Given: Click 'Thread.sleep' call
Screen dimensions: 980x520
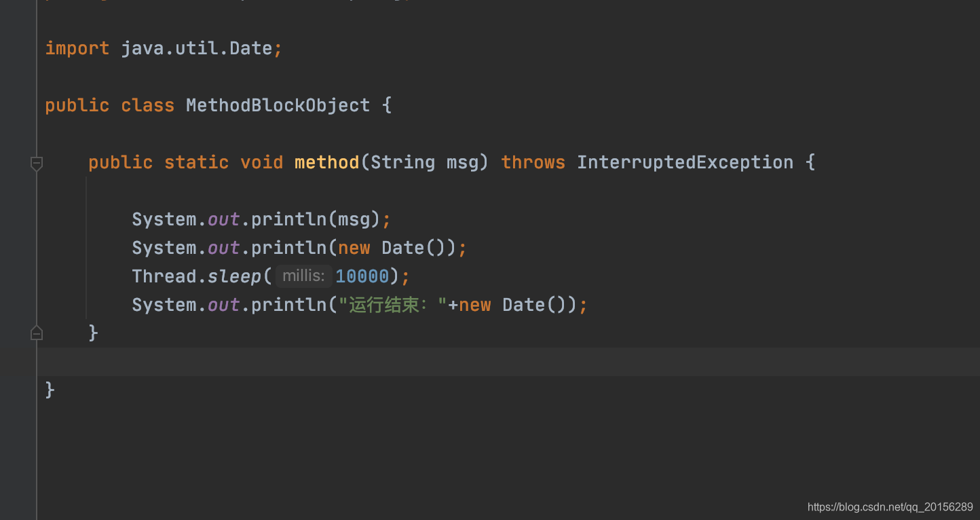Looking at the screenshot, I should tap(197, 276).
